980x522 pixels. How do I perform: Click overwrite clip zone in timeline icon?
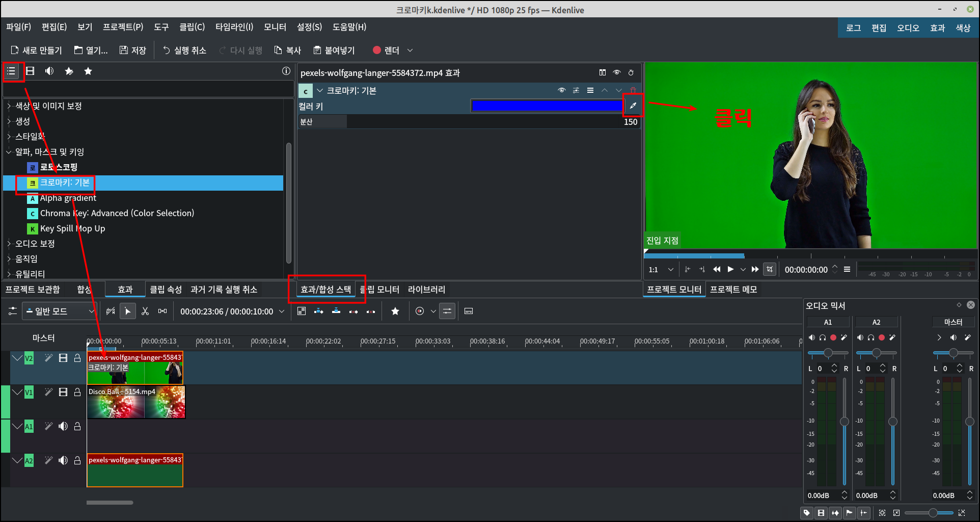pos(336,311)
